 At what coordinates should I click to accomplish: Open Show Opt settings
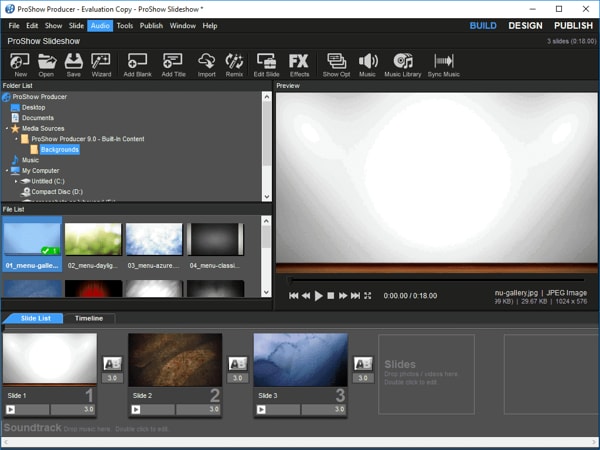(336, 65)
